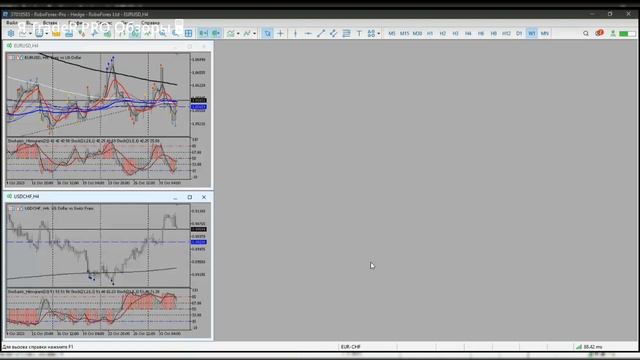640x360 pixels.
Task: Expand the indicators dropdown arrow
Action: click(238, 33)
